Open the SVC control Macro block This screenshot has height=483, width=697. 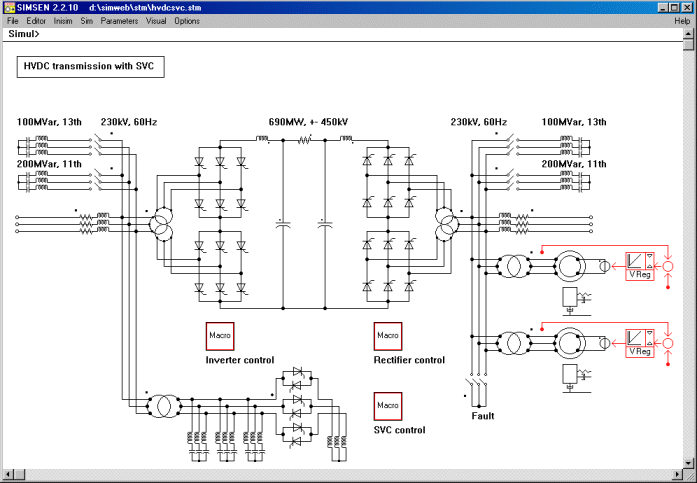click(x=387, y=406)
